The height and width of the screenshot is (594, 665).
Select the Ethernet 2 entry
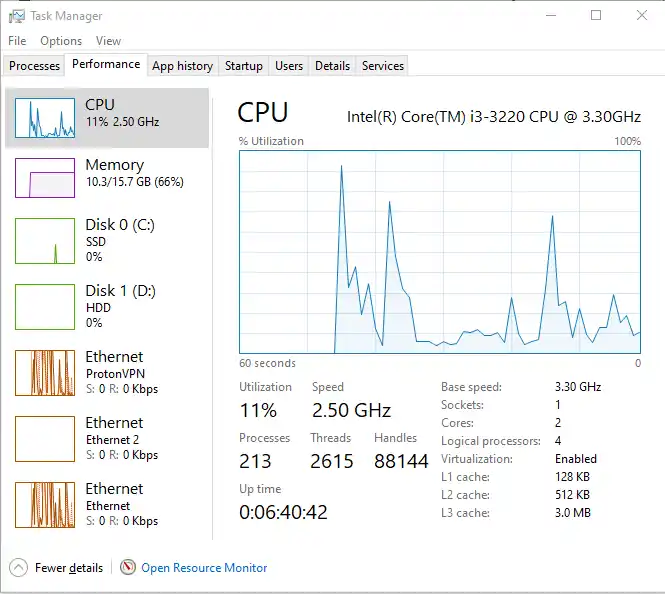107,439
